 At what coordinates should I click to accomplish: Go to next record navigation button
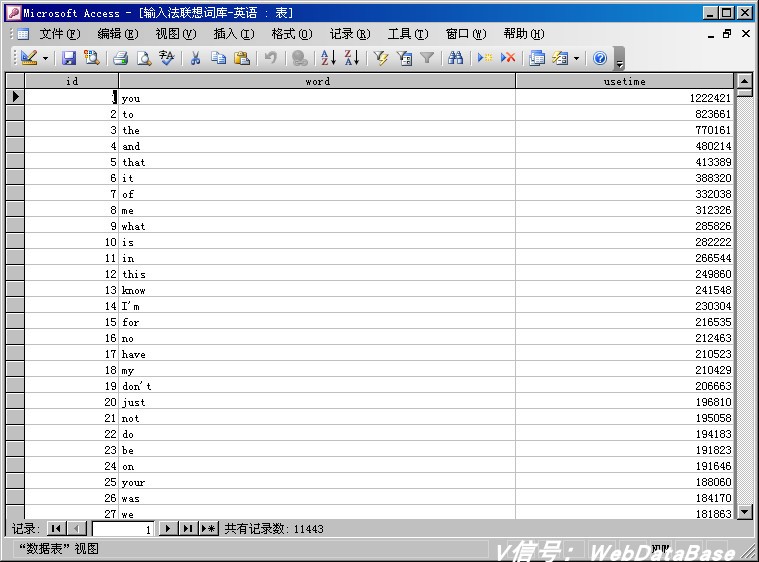[x=167, y=528]
